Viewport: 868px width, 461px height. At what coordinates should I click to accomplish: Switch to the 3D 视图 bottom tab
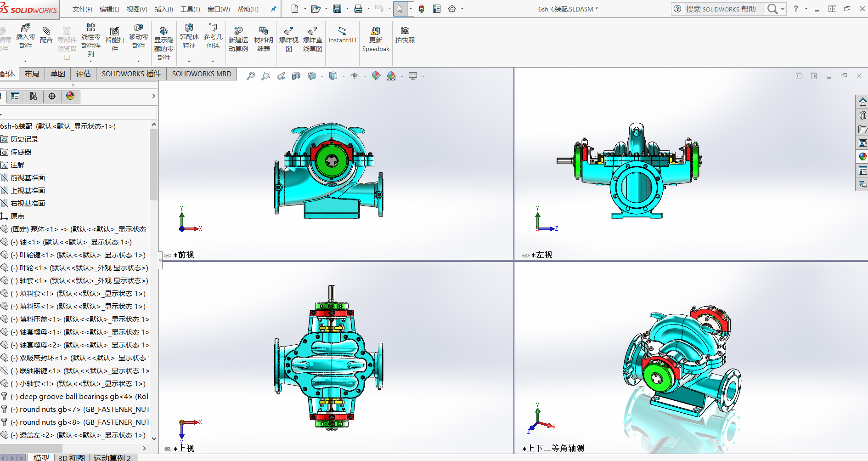click(x=71, y=457)
